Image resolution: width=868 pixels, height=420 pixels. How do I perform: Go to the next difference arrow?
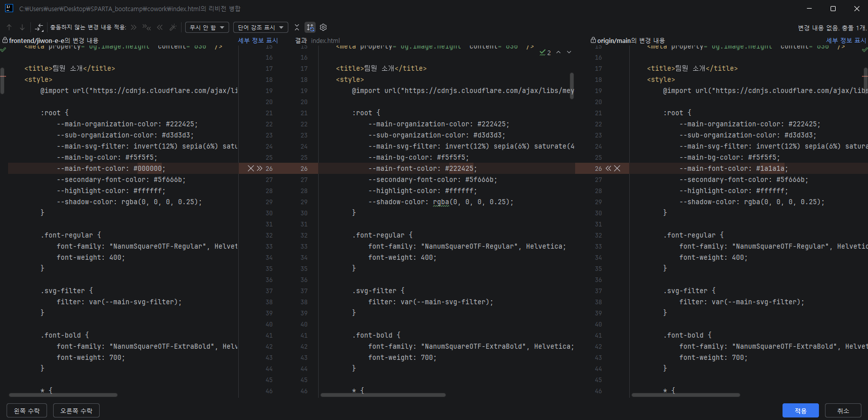(22, 27)
